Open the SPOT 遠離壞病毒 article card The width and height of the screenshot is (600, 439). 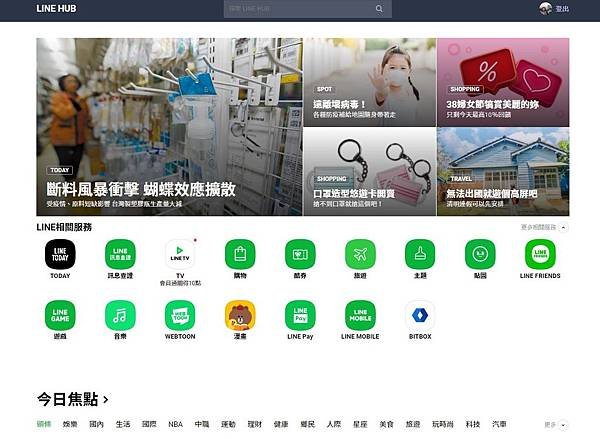click(x=370, y=82)
